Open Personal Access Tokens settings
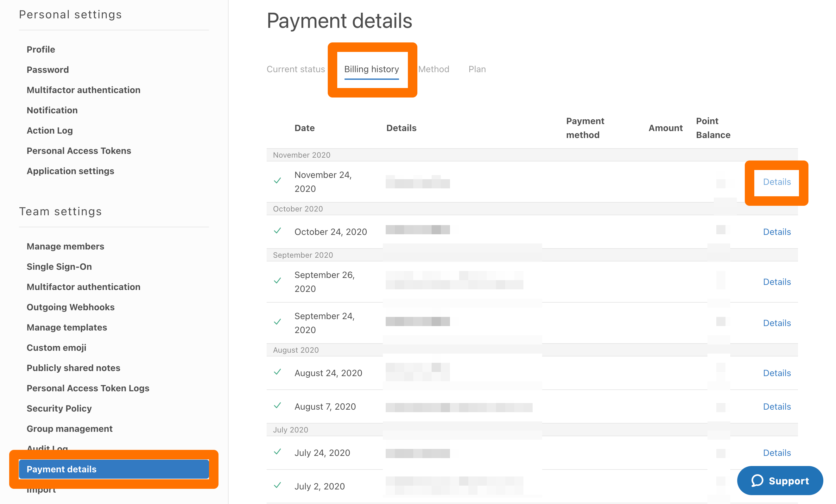The height and width of the screenshot is (504, 836). [79, 151]
